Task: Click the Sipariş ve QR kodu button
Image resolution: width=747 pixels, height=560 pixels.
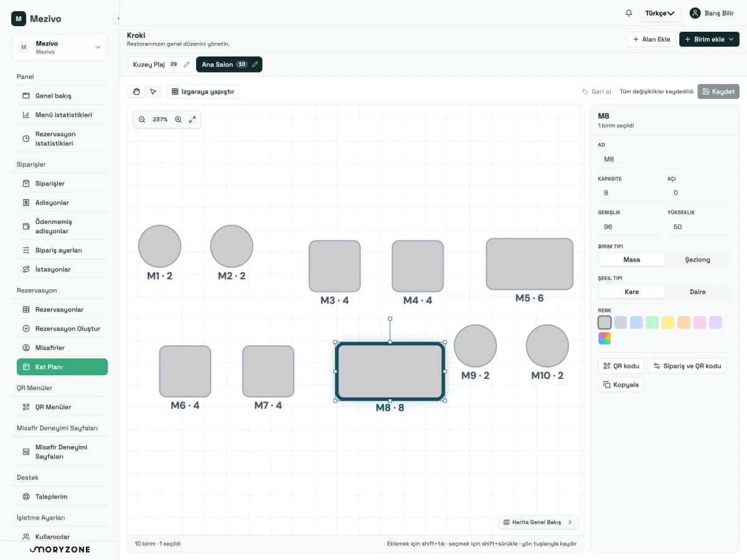Action: (687, 366)
